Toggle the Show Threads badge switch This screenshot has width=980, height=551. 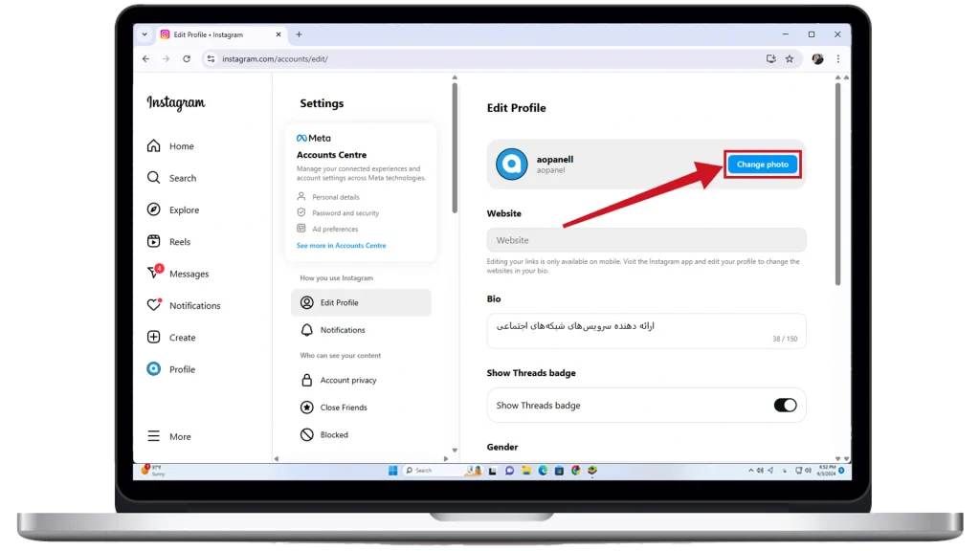pos(785,406)
